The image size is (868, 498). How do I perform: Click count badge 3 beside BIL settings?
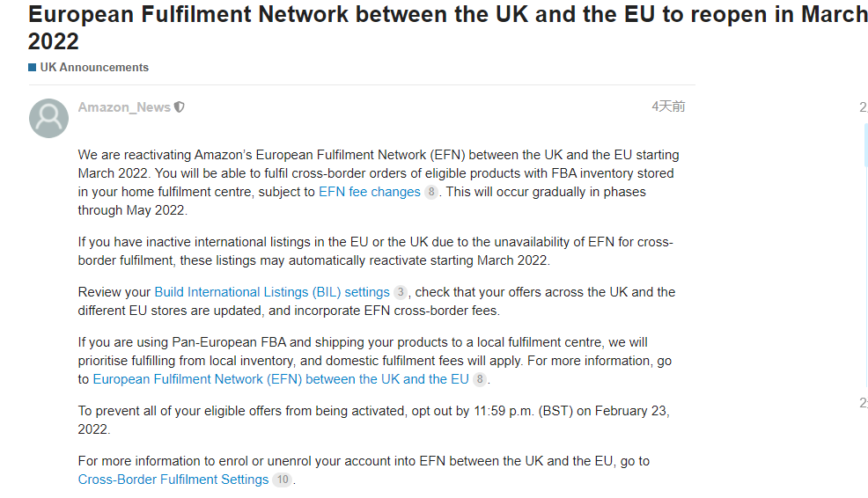tap(401, 292)
